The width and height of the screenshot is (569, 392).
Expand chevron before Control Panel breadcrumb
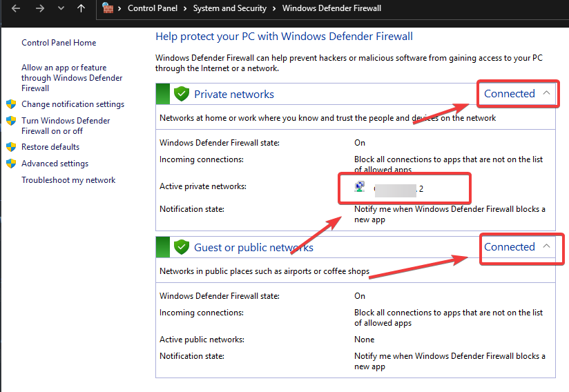[x=119, y=8]
